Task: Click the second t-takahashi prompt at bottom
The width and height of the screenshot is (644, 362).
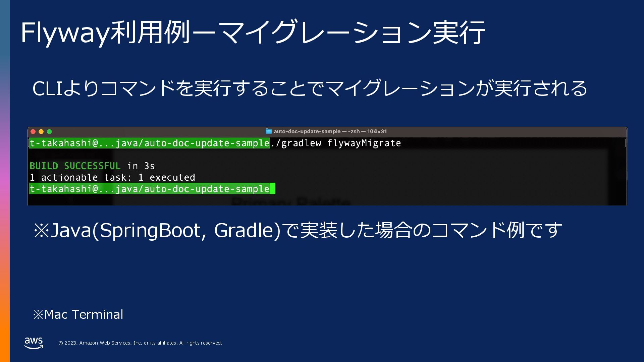Action: click(x=149, y=189)
